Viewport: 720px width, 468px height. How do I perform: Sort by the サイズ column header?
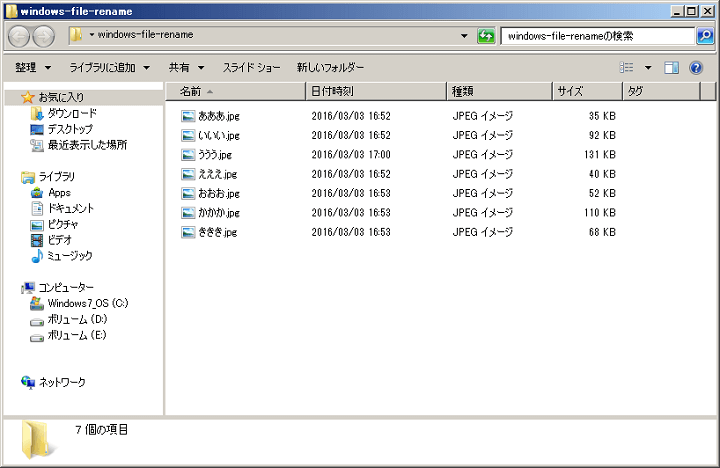588,91
